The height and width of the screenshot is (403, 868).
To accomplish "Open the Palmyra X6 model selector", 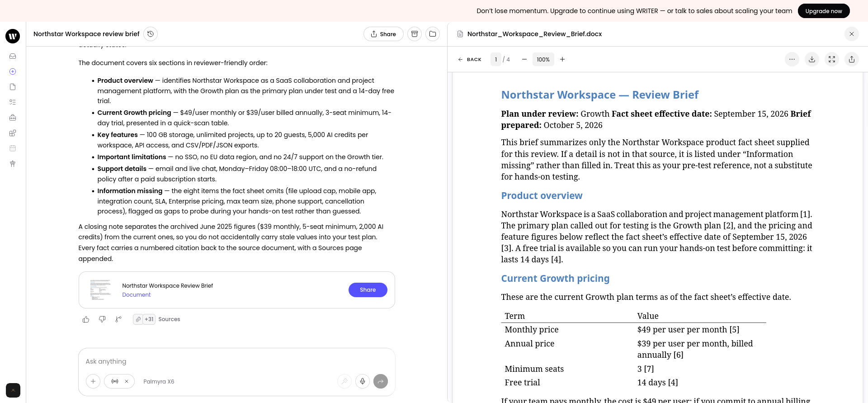I will 159,382.
